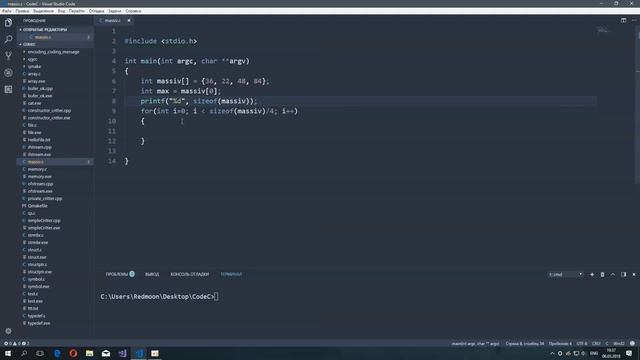
Task: Click the editor minimap preview
Action: 603,30
